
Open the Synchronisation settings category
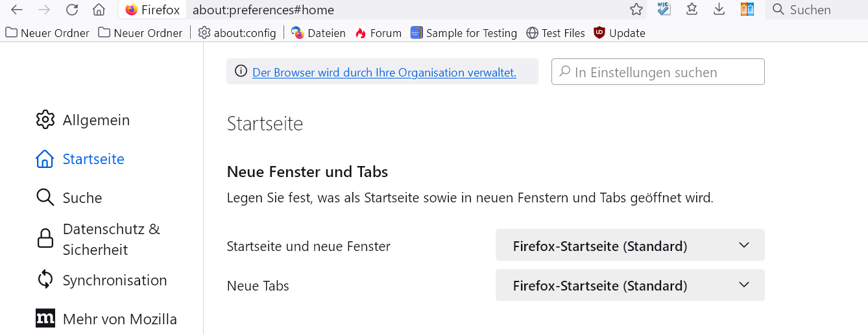(114, 280)
